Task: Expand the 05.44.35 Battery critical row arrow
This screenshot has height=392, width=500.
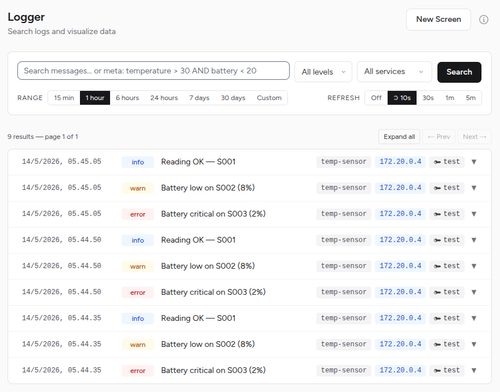Action: (x=474, y=370)
